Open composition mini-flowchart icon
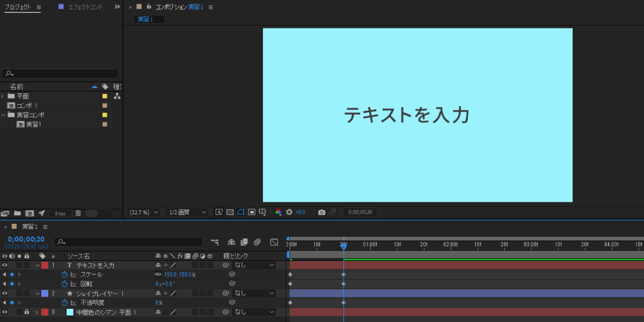 (x=215, y=242)
